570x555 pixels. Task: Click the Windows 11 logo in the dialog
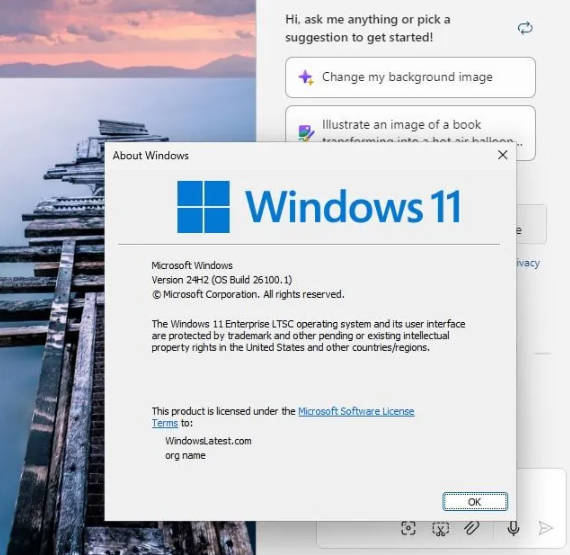click(x=319, y=206)
